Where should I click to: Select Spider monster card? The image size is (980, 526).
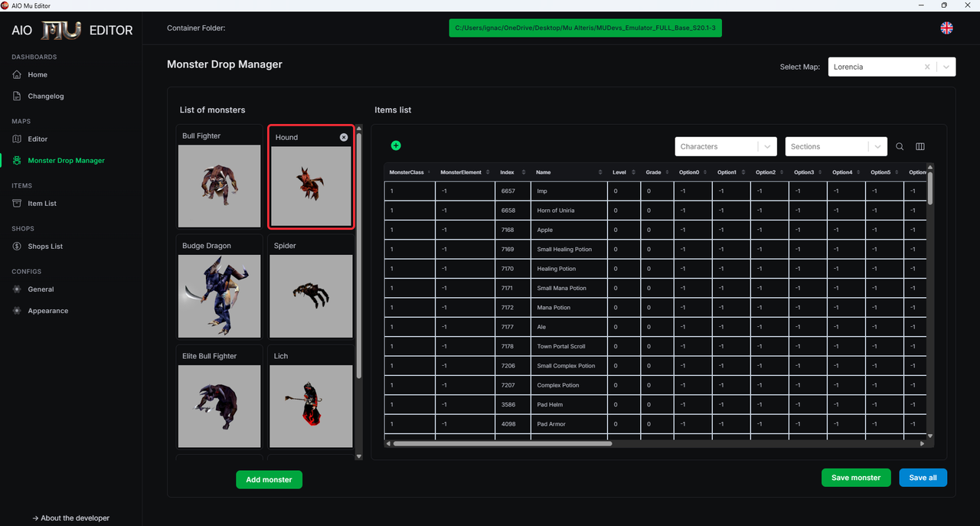[x=311, y=288]
